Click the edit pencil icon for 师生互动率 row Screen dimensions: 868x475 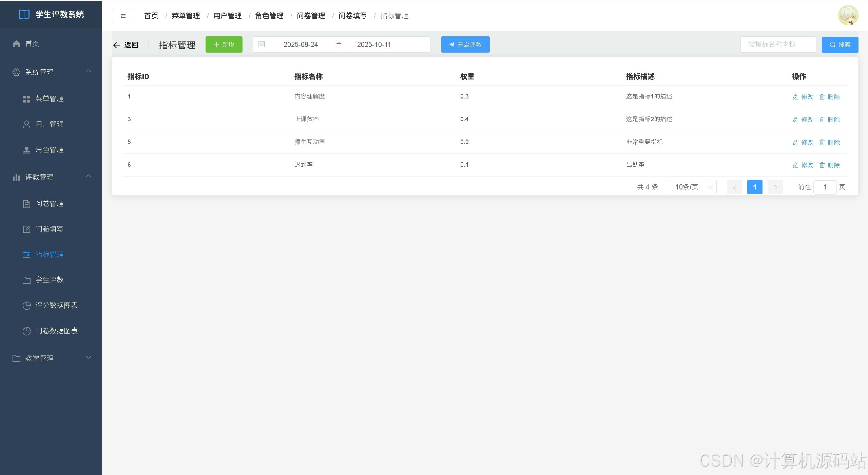pos(795,143)
